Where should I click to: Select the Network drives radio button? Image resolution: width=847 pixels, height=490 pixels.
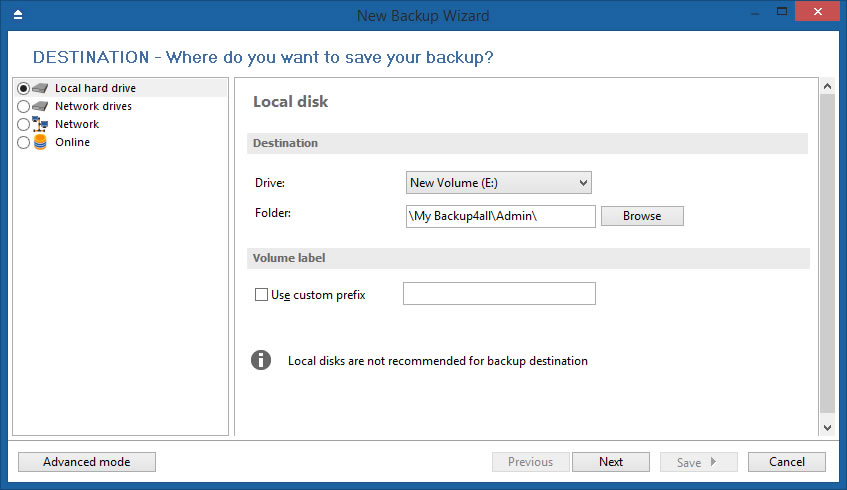coord(23,106)
